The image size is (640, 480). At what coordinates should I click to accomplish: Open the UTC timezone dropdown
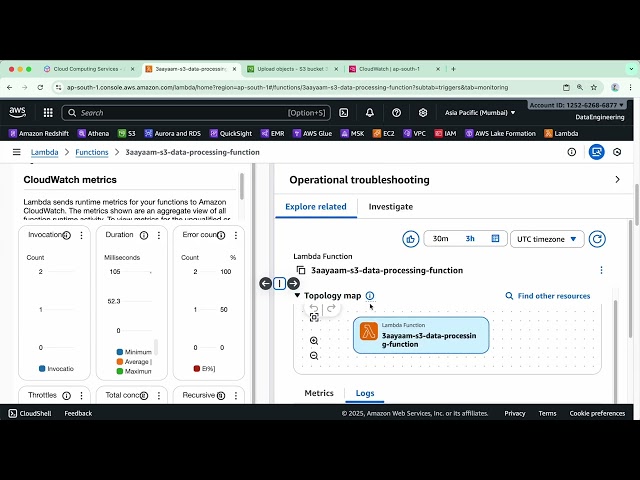547,239
